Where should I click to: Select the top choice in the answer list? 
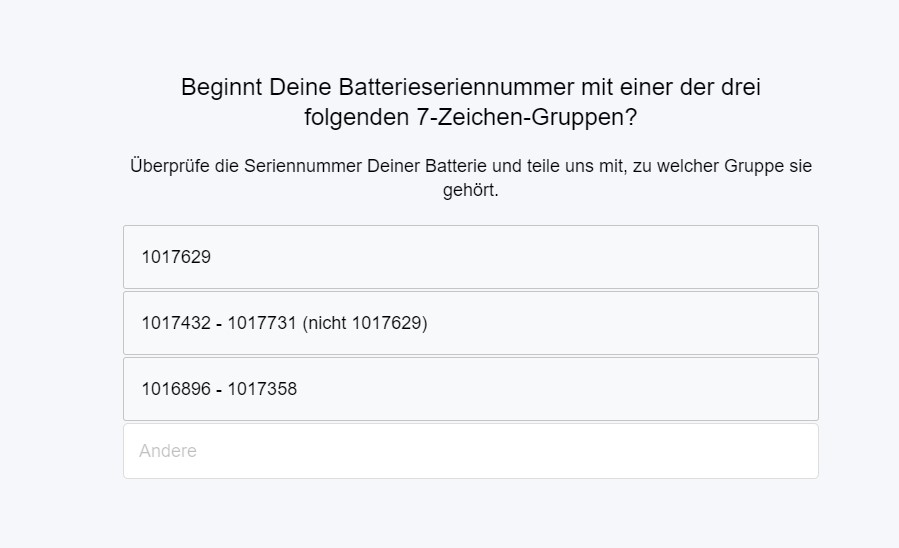point(470,257)
